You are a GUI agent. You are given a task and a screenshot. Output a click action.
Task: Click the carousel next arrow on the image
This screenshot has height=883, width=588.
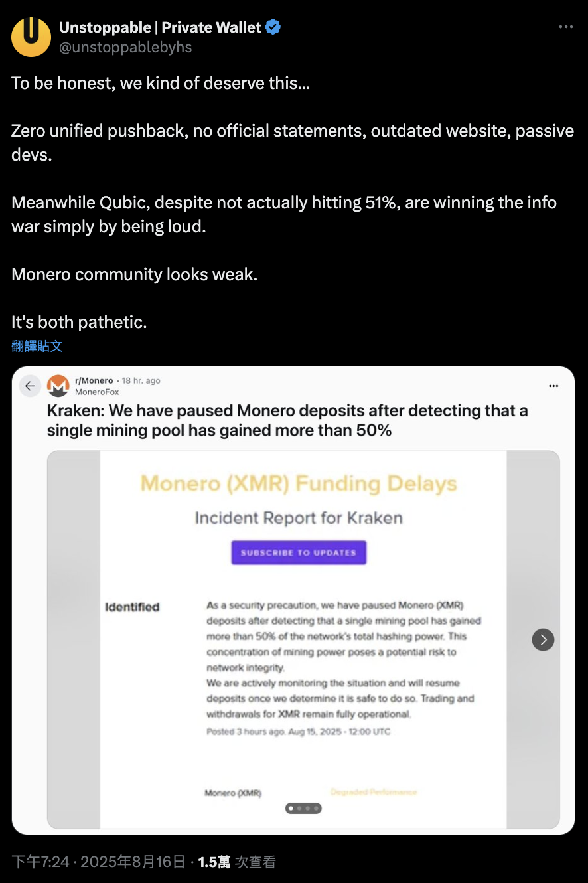[x=543, y=639]
